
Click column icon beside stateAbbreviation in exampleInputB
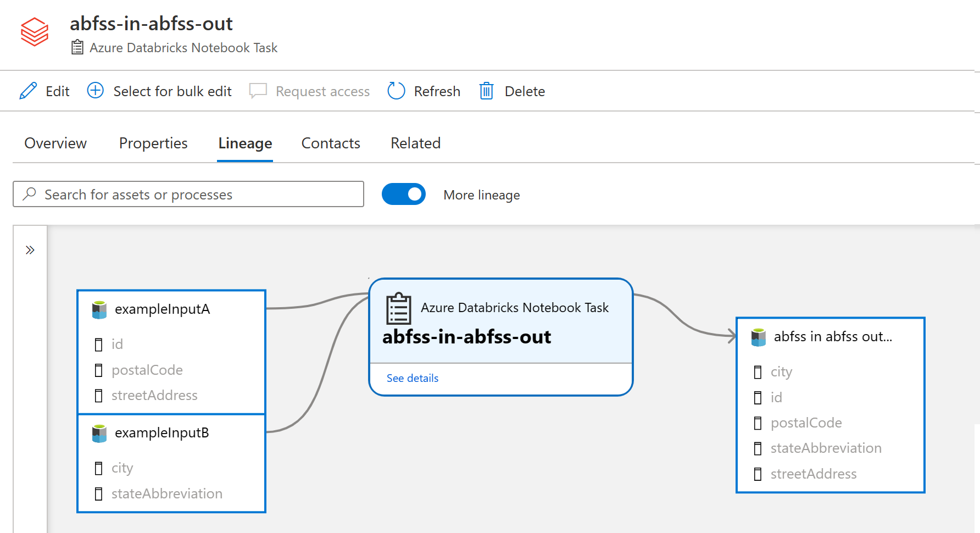point(99,494)
